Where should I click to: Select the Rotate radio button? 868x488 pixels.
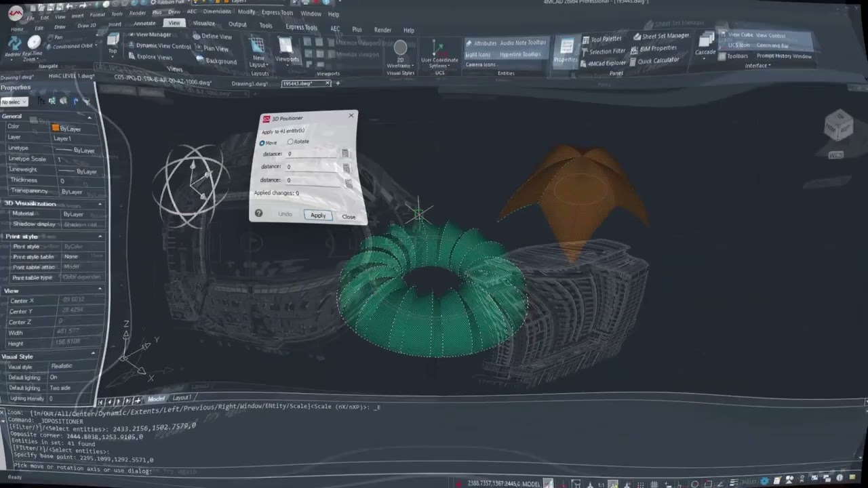tap(290, 142)
